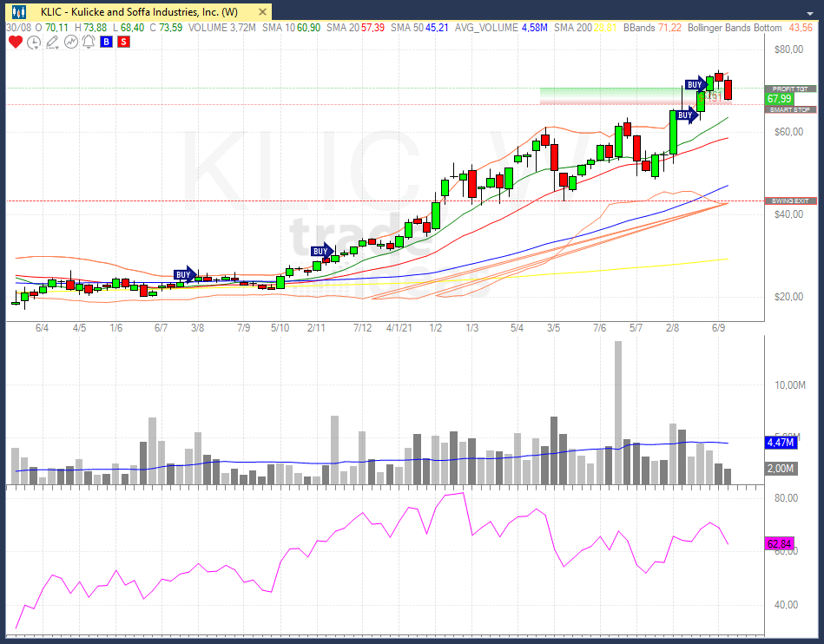Click the red S sell button
The height and width of the screenshot is (644, 824).
tap(123, 42)
